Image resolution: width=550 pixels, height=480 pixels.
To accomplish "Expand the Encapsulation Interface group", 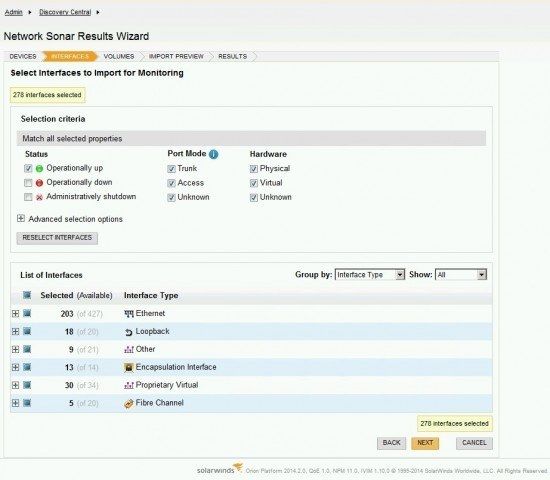I will pos(15,367).
